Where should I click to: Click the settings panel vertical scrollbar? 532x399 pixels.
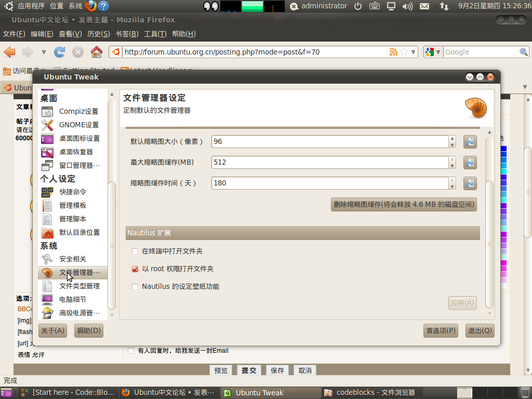[489, 244]
